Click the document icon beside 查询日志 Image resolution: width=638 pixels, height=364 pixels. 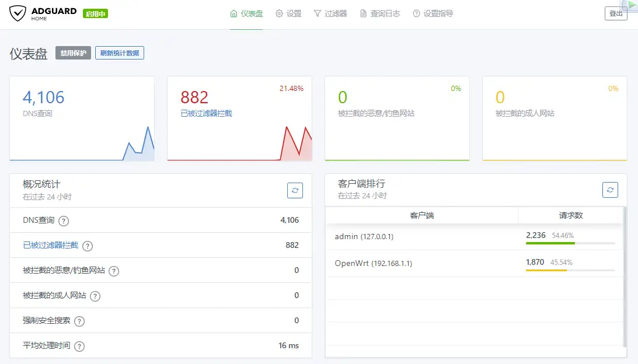[363, 14]
